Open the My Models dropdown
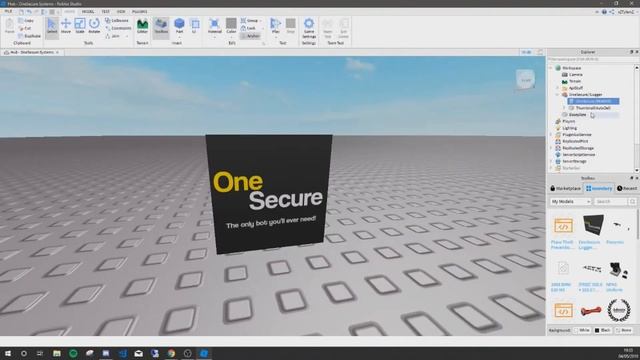The height and width of the screenshot is (360, 640). pos(570,202)
